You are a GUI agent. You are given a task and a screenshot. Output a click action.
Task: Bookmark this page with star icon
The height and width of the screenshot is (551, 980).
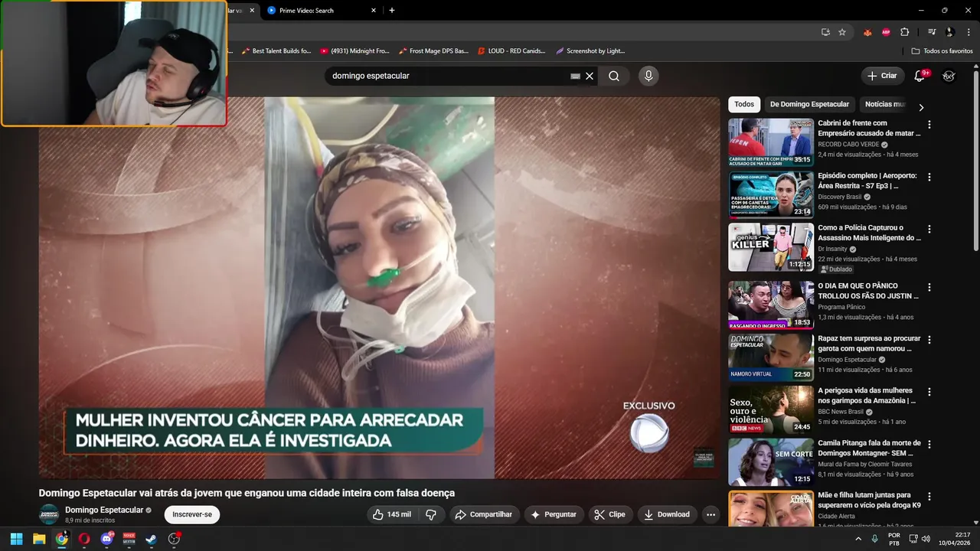[842, 32]
